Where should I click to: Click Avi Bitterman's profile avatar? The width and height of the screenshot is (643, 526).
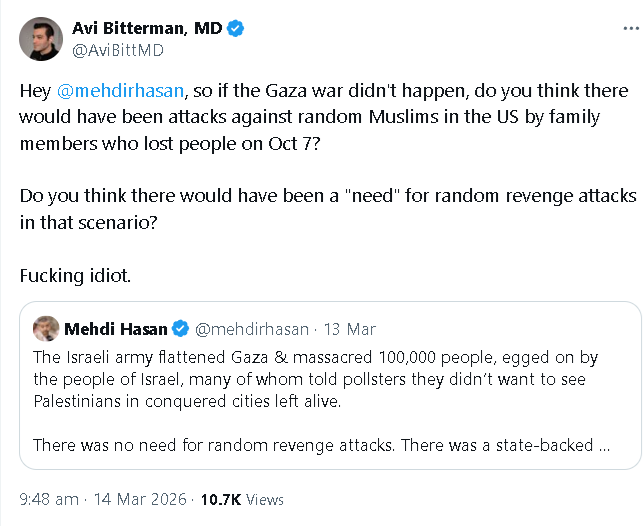41,39
